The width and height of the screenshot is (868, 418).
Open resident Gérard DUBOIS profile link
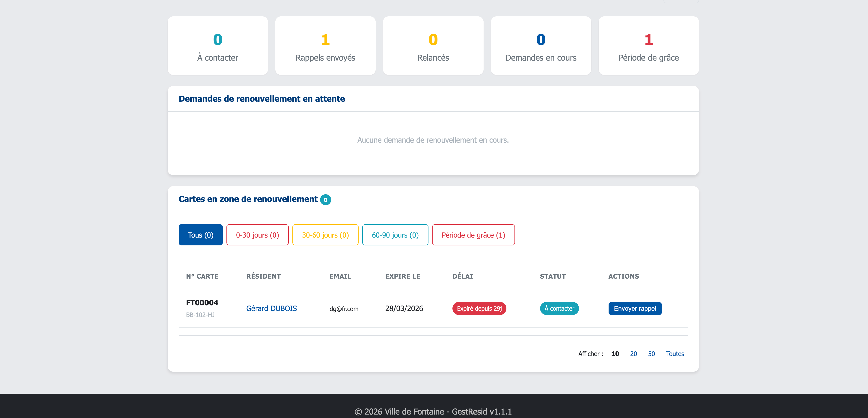[x=271, y=308]
